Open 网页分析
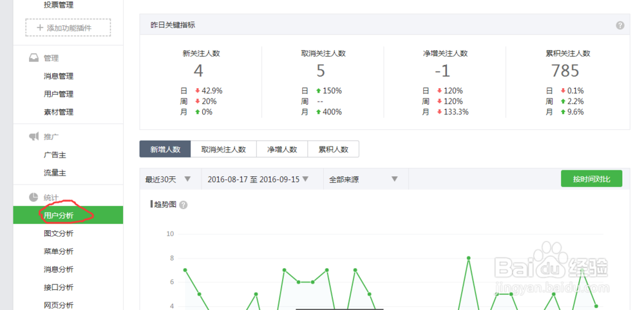Image resolution: width=644 pixels, height=310 pixels. [59, 305]
